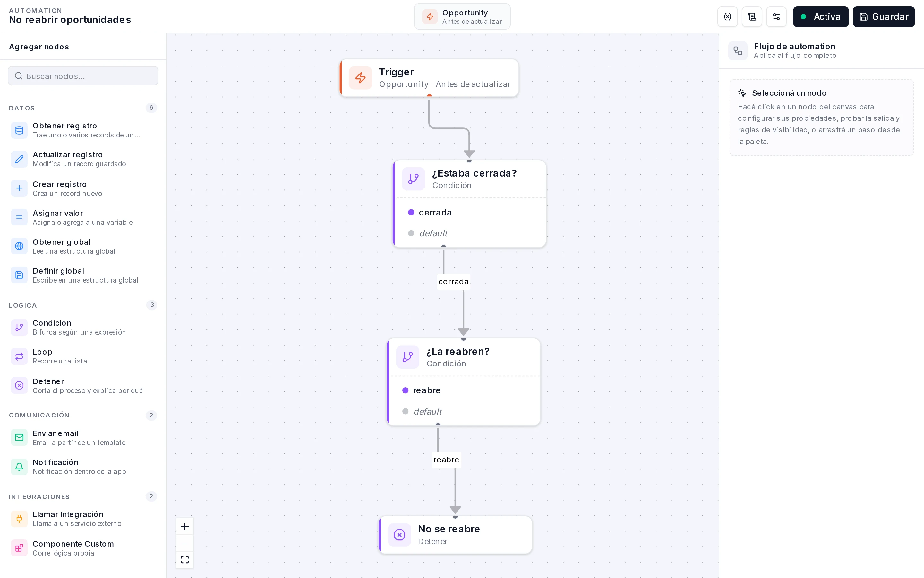Click the COMUNICACIÓN section header
924x578 pixels.
[x=39, y=415]
